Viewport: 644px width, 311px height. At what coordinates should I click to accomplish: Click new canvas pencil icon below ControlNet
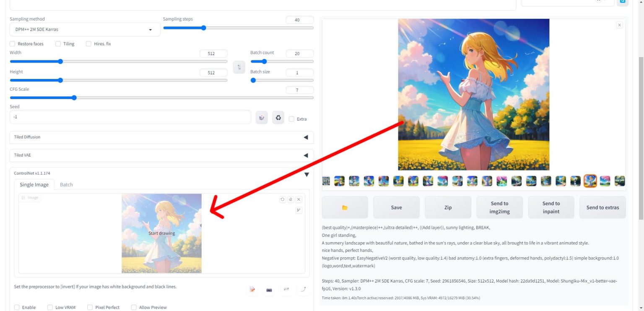[x=252, y=290]
